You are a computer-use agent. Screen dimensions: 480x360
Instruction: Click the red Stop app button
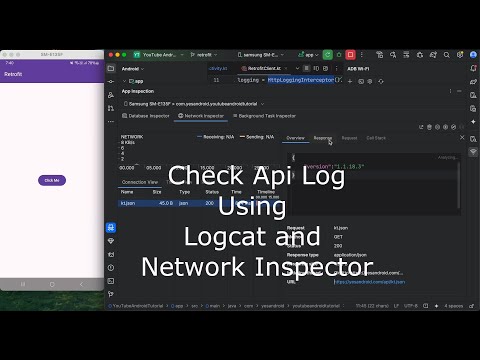[350, 55]
